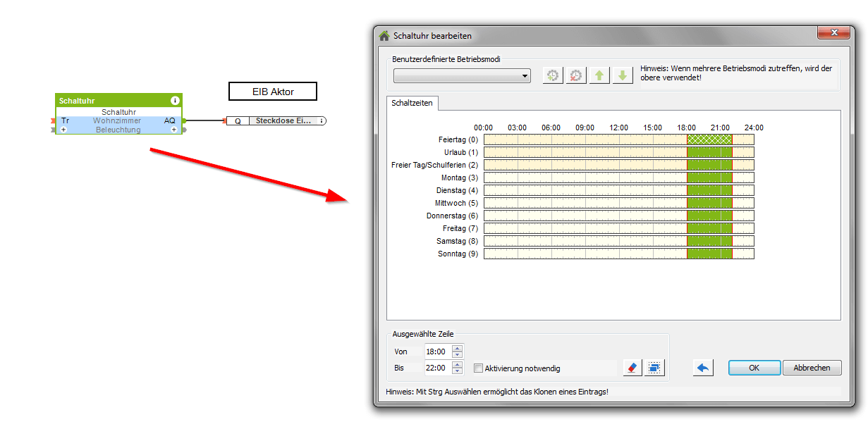This screenshot has width=868, height=429.
Task: Move operating mode up with green arrow
Action: [599, 75]
